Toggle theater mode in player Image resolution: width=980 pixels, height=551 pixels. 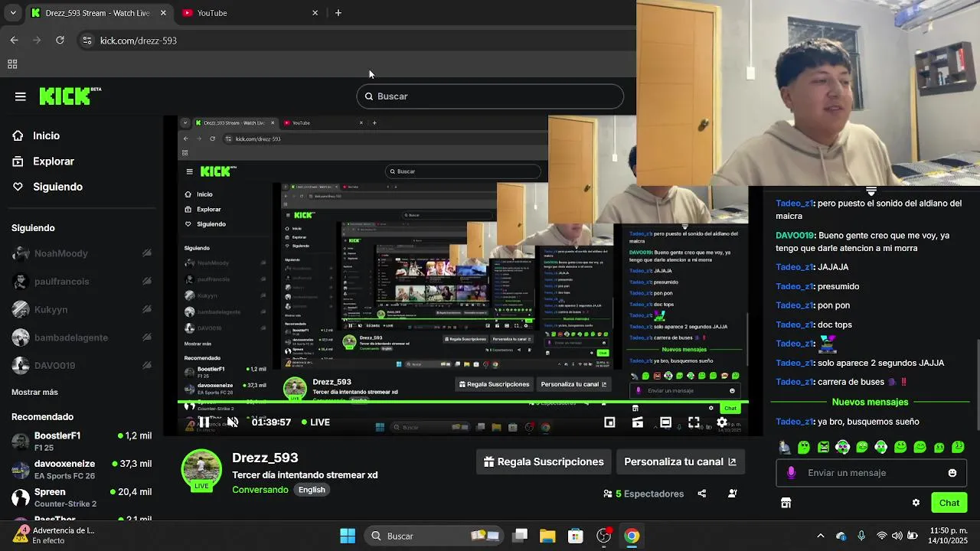point(665,422)
